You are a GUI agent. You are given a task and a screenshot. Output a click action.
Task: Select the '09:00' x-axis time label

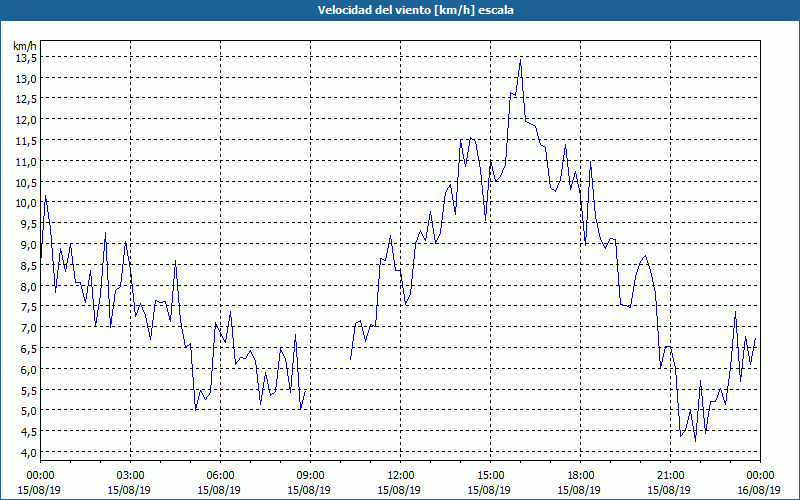tap(310, 476)
